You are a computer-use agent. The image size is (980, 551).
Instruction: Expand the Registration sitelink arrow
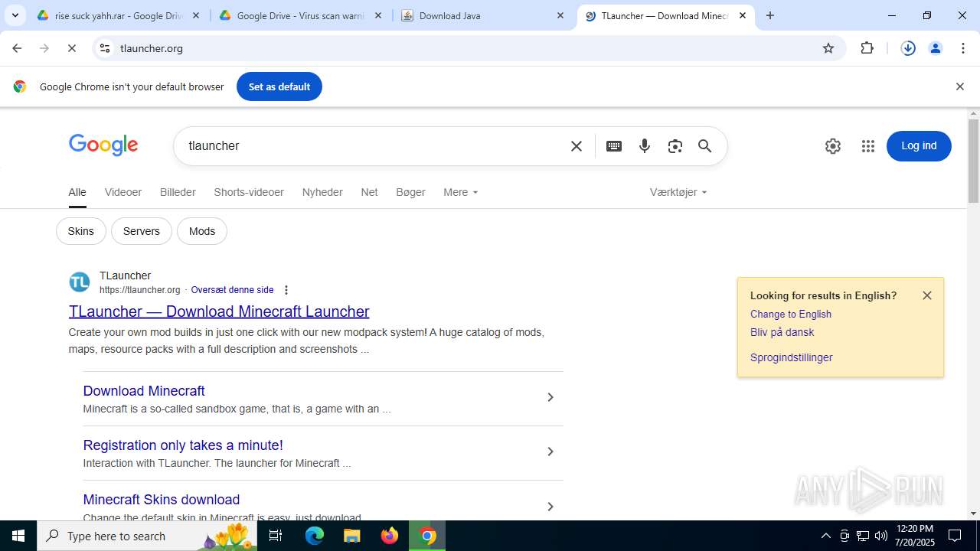pos(550,452)
